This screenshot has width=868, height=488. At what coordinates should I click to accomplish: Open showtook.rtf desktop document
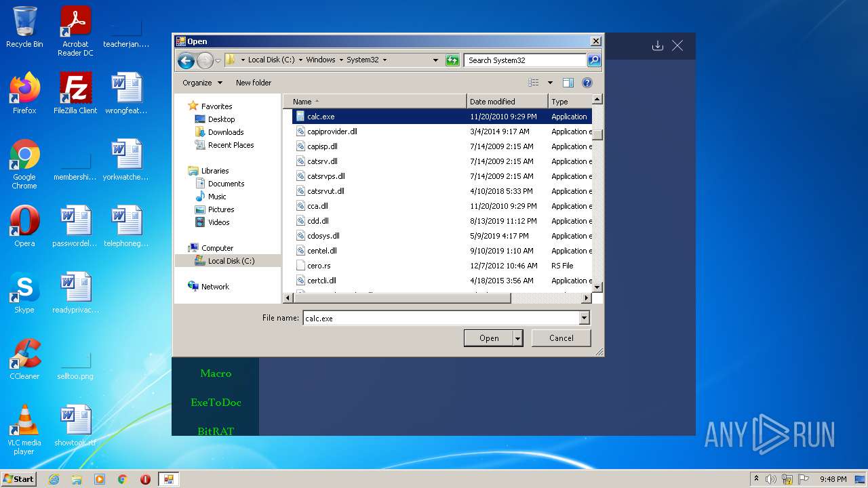coord(75,426)
